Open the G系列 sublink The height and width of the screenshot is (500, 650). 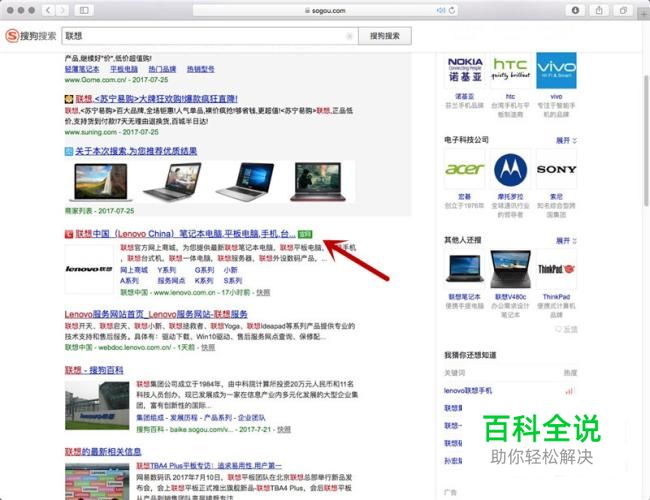click(204, 270)
